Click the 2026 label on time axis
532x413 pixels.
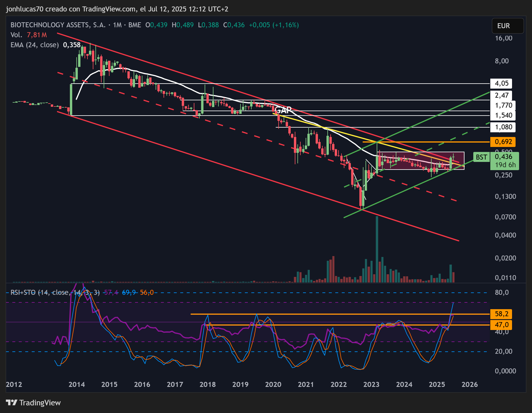(x=469, y=385)
